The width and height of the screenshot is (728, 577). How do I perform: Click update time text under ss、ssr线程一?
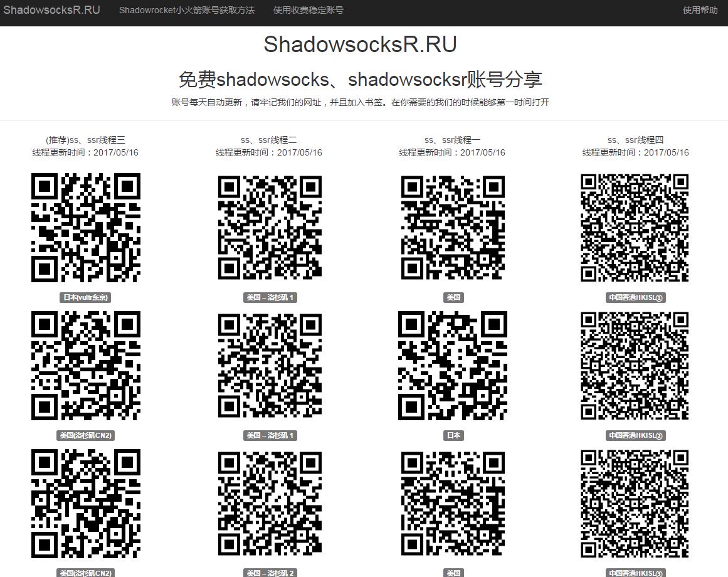click(452, 152)
